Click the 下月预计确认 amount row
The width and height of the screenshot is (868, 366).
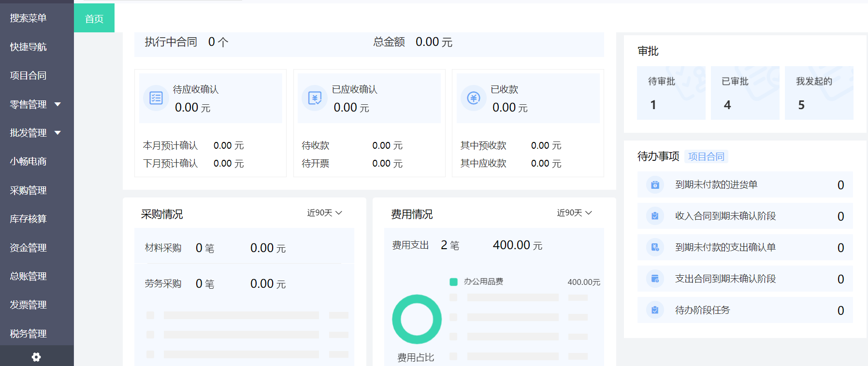[193, 163]
